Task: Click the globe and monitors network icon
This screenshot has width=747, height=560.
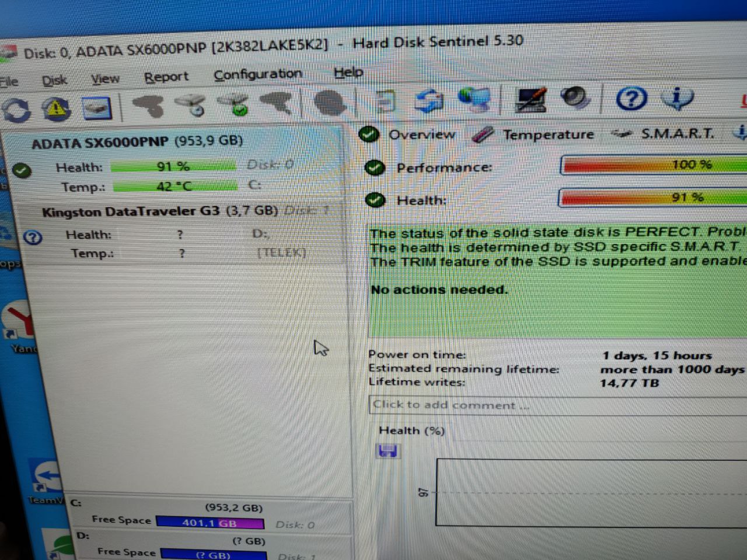Action: (474, 100)
